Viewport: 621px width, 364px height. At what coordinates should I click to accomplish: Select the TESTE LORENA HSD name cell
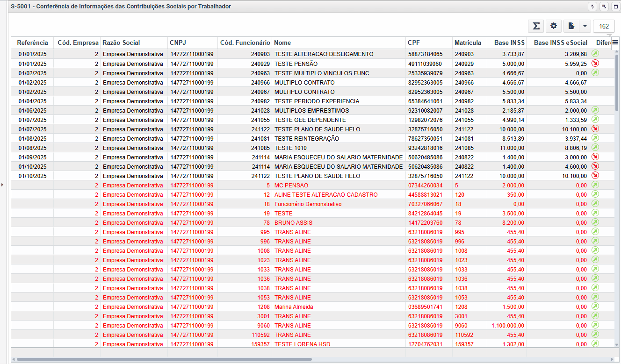tap(339, 344)
